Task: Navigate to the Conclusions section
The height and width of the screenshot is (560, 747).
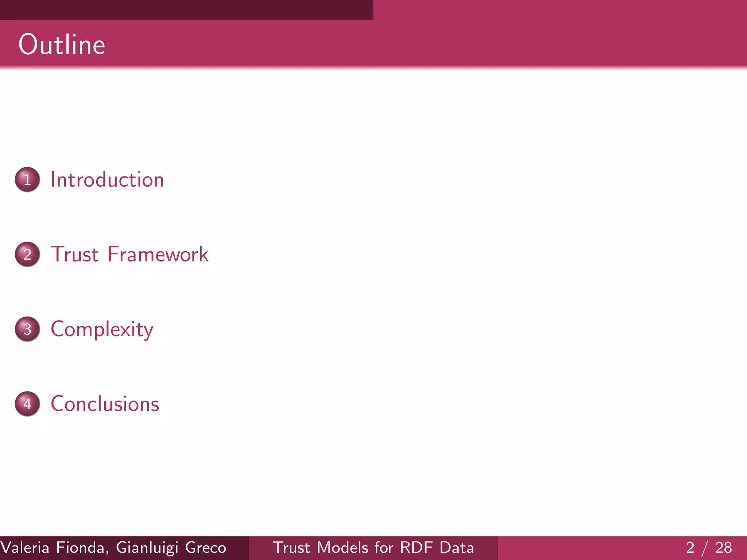Action: [105, 404]
